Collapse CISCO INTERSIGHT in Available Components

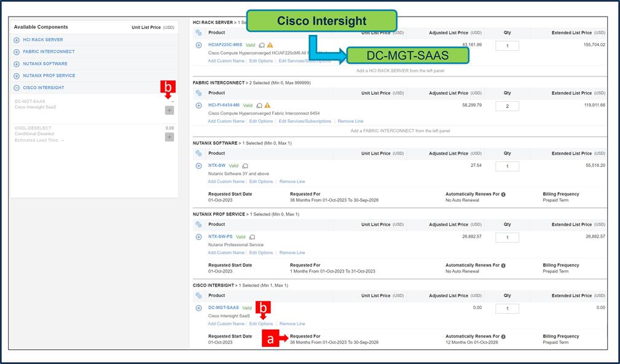(17, 88)
